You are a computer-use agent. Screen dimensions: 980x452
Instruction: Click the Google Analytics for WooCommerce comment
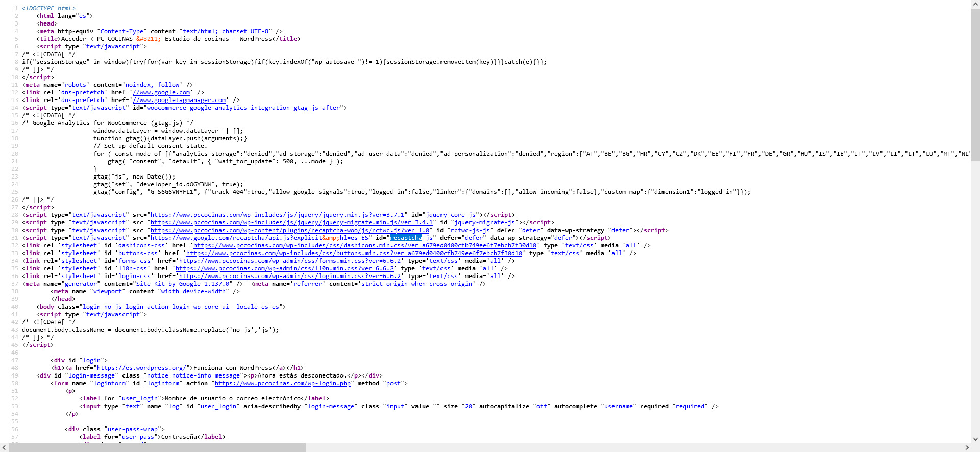tap(108, 123)
